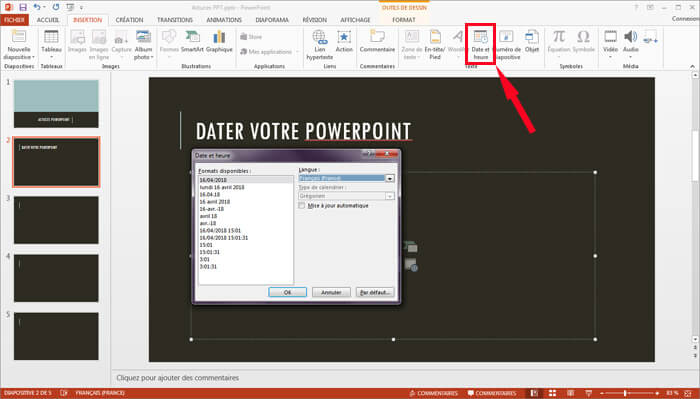Open En-tête/Pied settings
The height and width of the screenshot is (399, 700).
click(435, 45)
